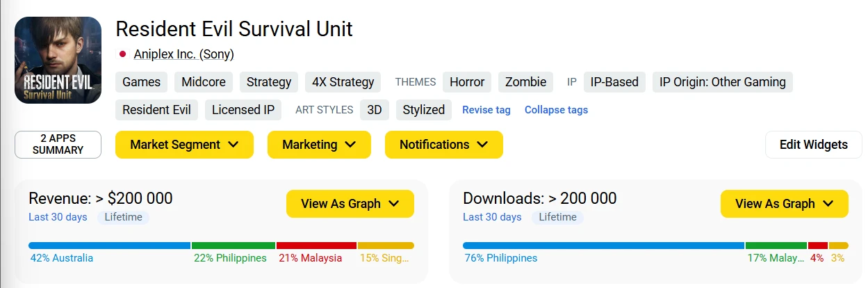868x288 pixels.
Task: Open the Revise tag link
Action: click(486, 110)
